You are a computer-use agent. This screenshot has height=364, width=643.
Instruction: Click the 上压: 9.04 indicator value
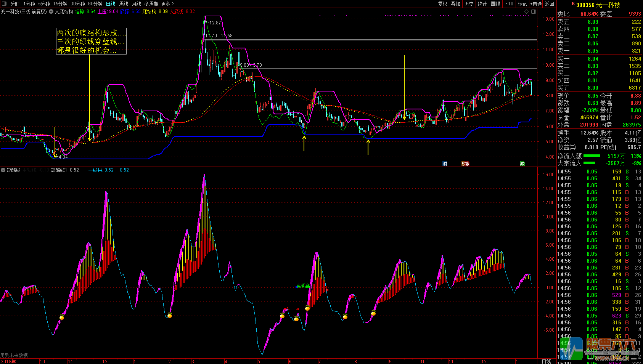point(108,11)
